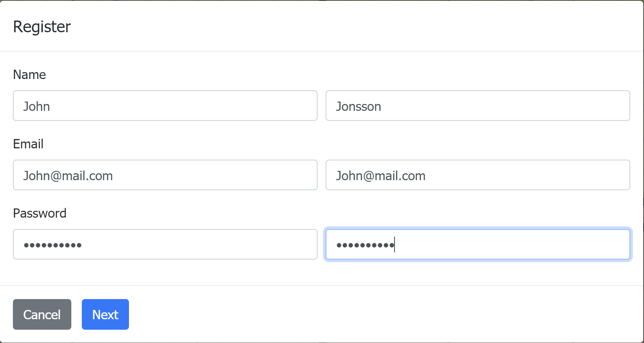Select the focused confirm password field

(478, 244)
